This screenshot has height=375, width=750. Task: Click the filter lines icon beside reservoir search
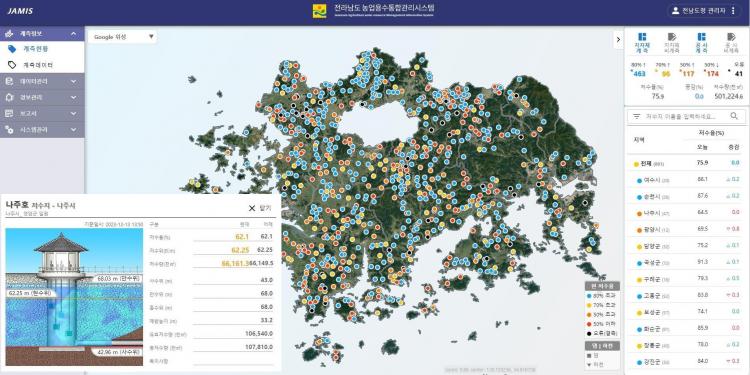pos(637,116)
